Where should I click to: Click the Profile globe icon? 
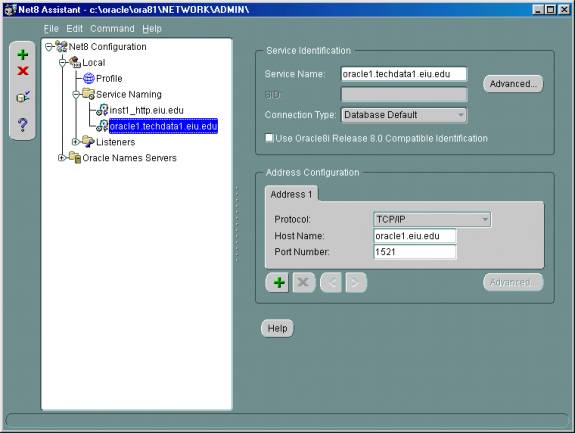pos(89,78)
